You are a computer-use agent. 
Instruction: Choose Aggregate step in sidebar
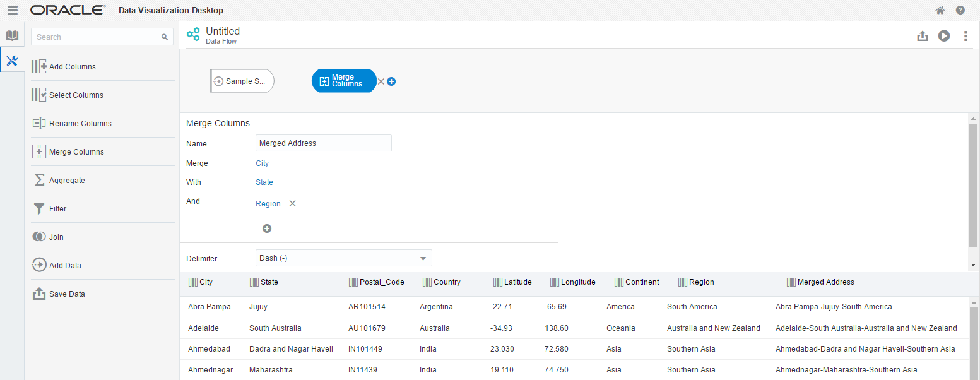(x=103, y=180)
